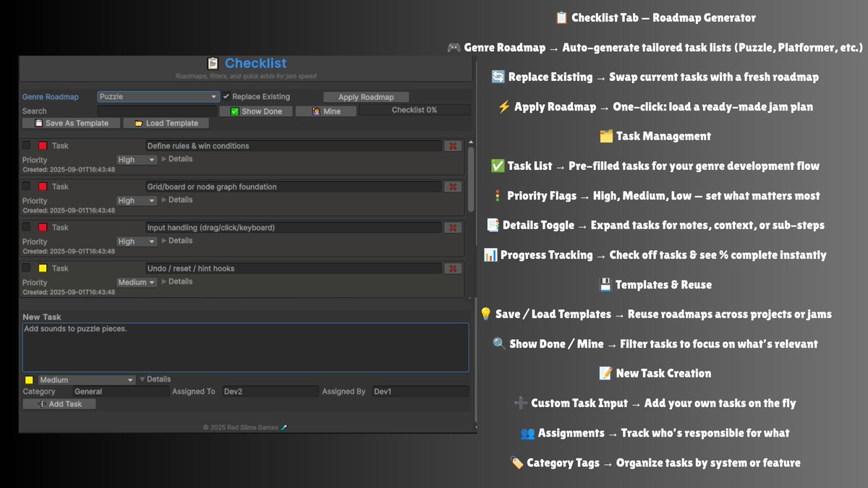Open the Genre Roadmap Puzzle dropdown
868x488 pixels.
[158, 96]
